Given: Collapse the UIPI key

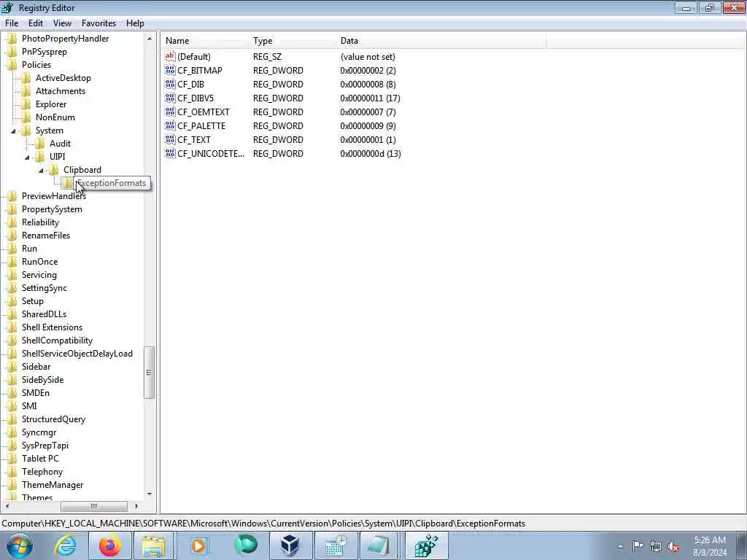Looking at the screenshot, I should 27,157.
